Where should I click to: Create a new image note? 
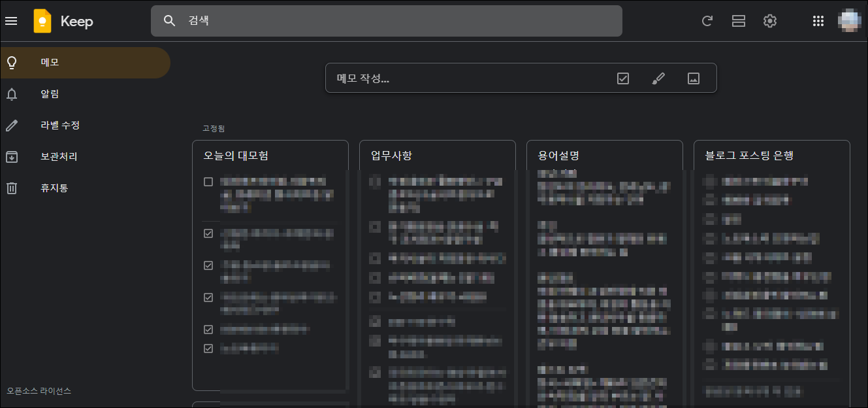[694, 78]
